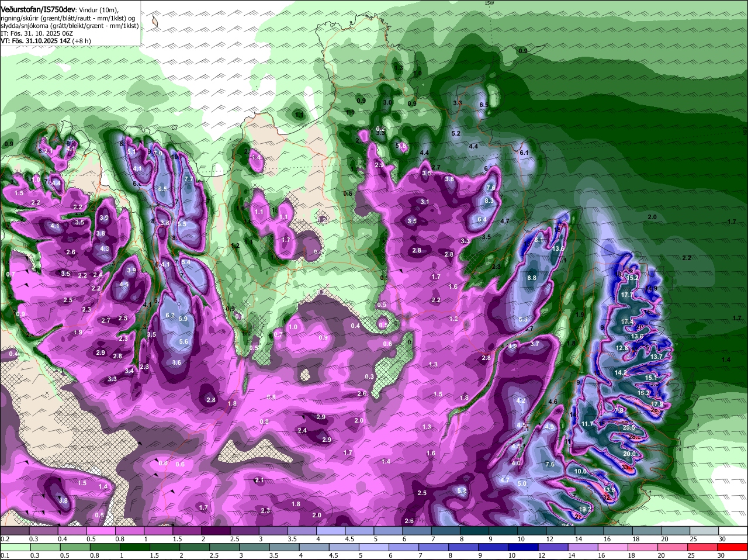Image resolution: width=748 pixels, height=560 pixels.
Task: Click the 12.8 precipitation value
Action: pyautogui.click(x=622, y=348)
